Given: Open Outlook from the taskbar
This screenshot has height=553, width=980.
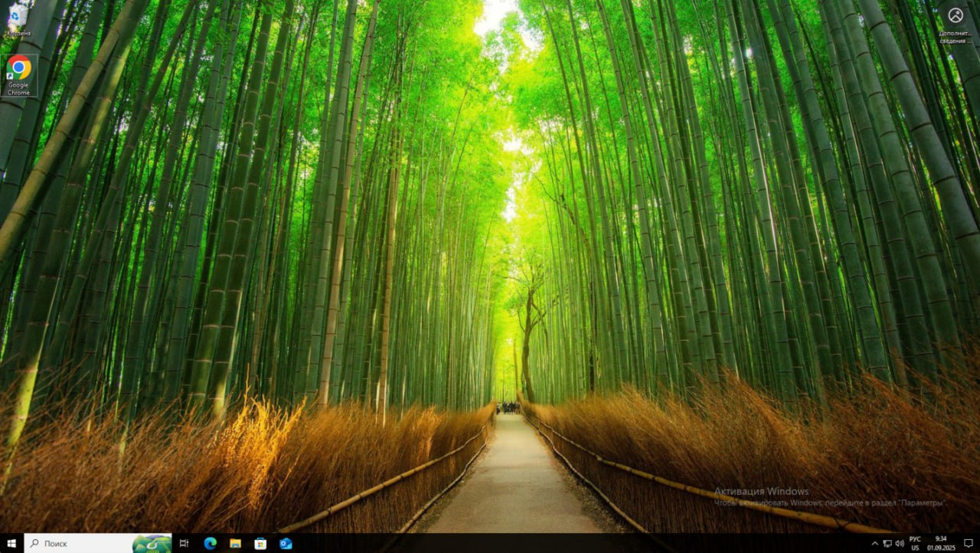Looking at the screenshot, I should tap(286, 543).
